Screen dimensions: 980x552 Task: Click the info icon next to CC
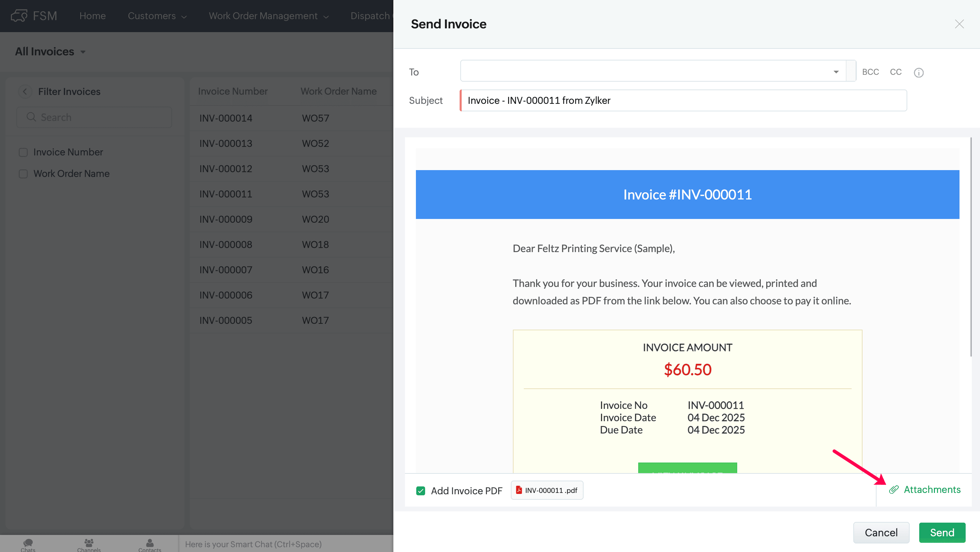tap(919, 72)
